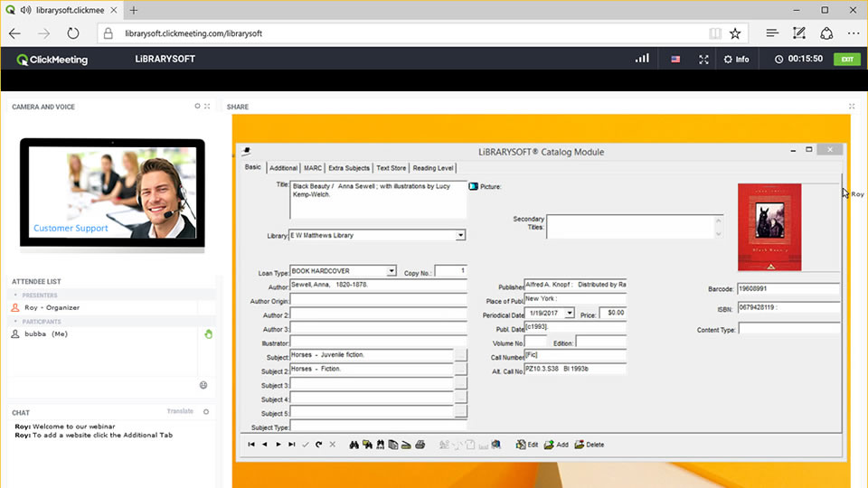The image size is (868, 488).
Task: Open the Periodical Date picker dropdown
Action: 570,314
